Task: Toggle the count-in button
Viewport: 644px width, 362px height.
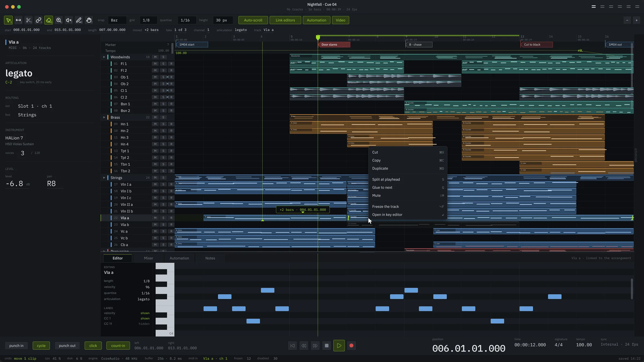Action: [x=118, y=346]
